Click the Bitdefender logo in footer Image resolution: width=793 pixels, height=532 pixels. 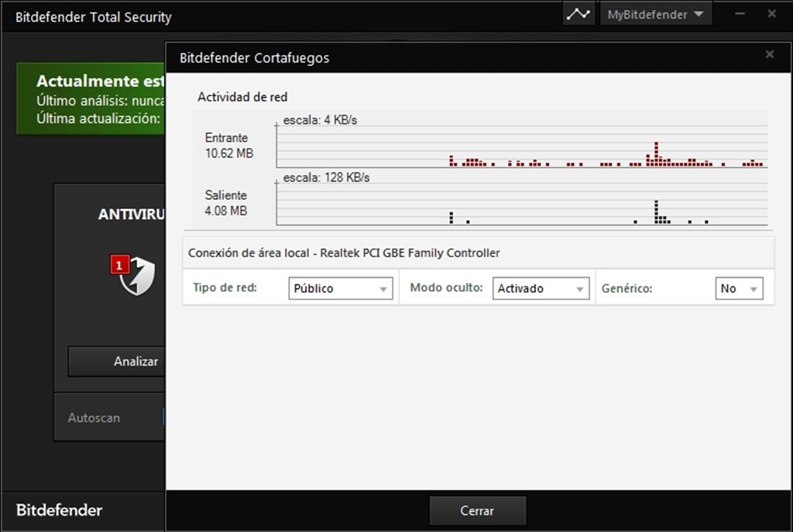point(59,510)
